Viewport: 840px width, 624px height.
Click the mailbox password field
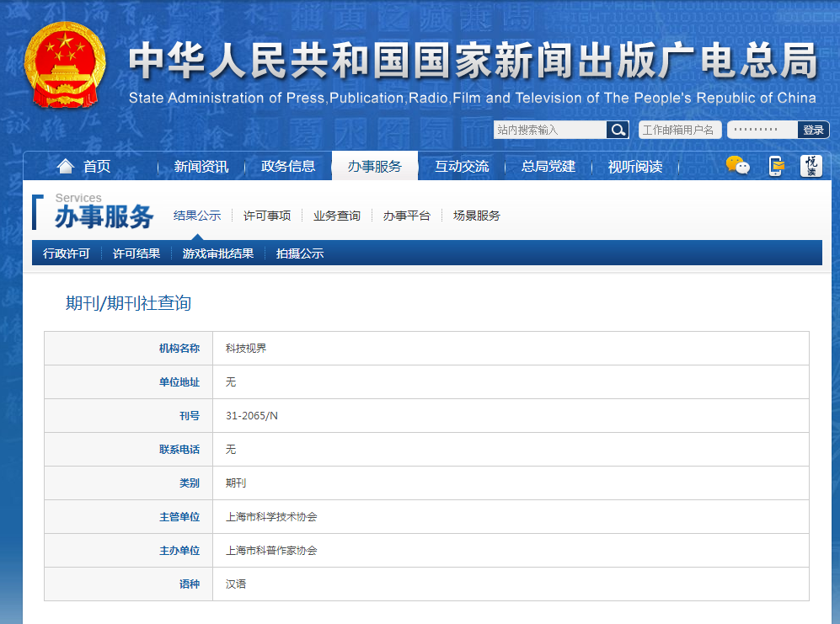coord(762,130)
